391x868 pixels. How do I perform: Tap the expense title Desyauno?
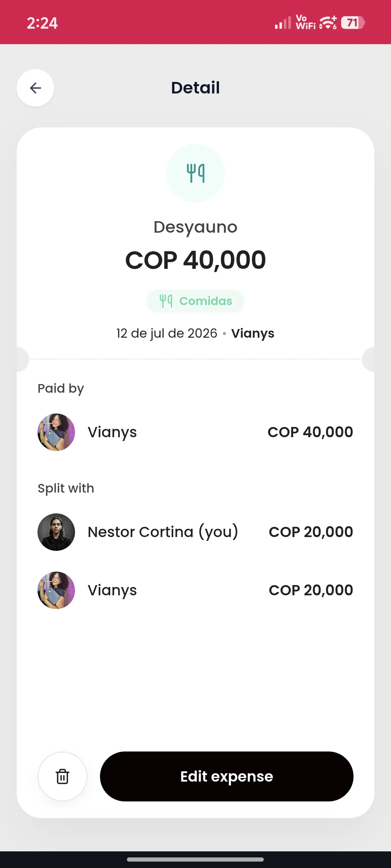pos(195,227)
